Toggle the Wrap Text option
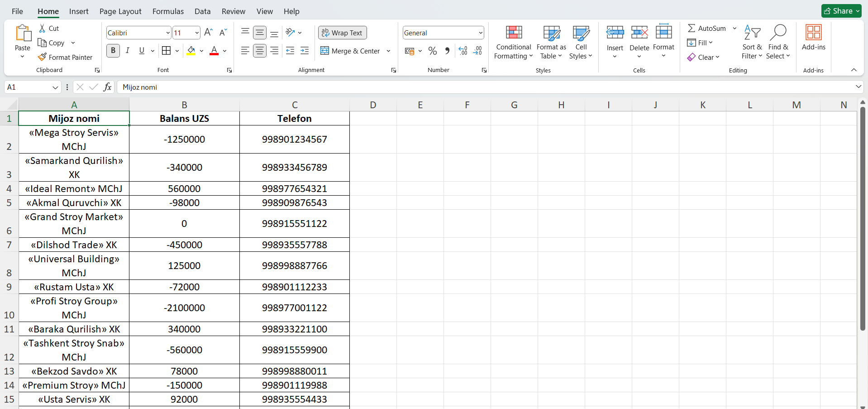The width and height of the screenshot is (868, 409). coord(342,33)
